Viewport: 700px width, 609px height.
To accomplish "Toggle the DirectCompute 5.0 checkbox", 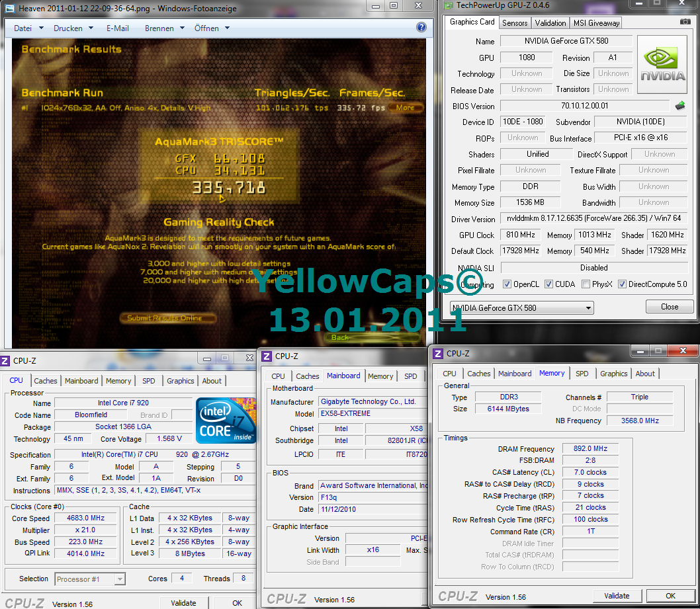I will [622, 284].
